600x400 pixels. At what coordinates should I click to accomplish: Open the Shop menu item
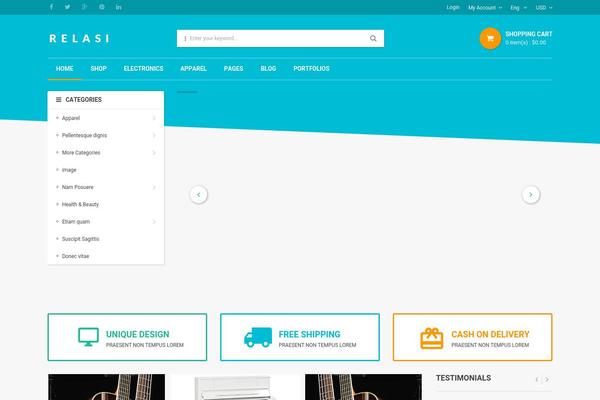click(98, 69)
